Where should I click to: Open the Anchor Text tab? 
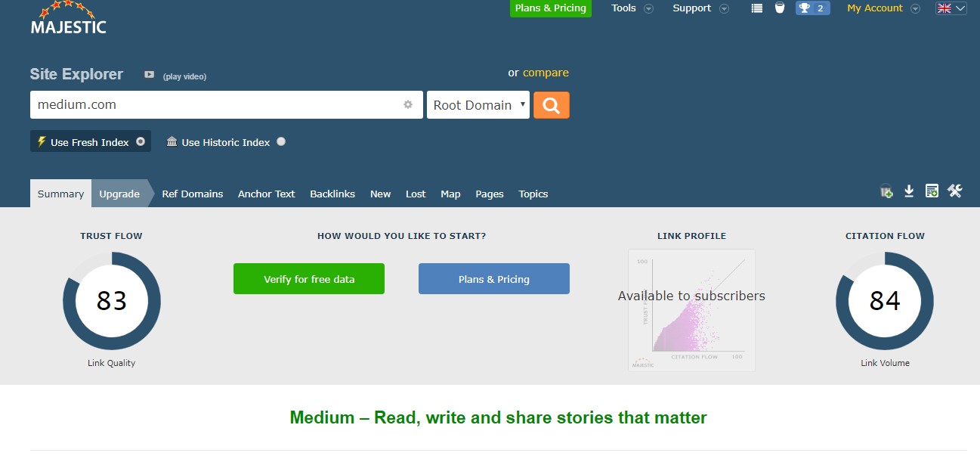(267, 194)
